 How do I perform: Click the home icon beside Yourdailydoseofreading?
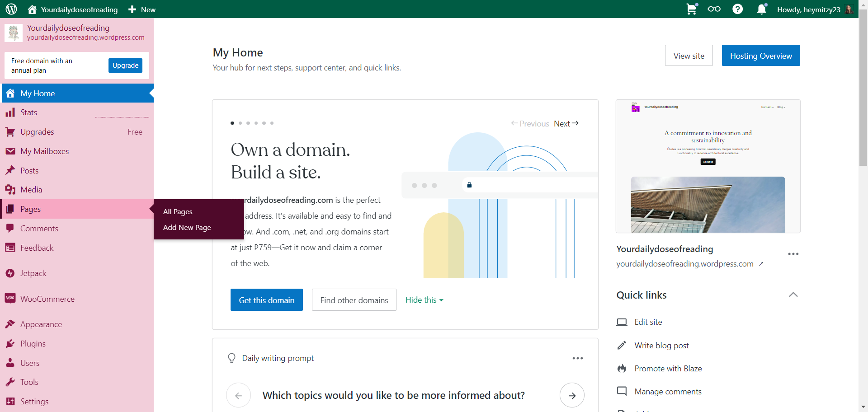[32, 9]
